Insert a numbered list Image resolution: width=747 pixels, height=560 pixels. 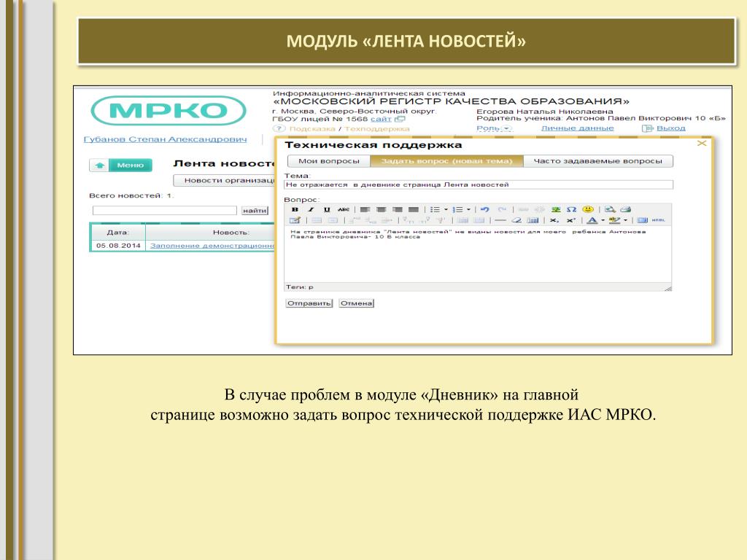pyautogui.click(x=458, y=209)
